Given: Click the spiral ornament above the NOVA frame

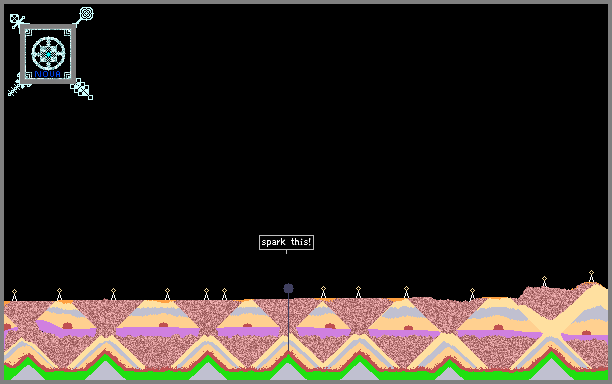Looking at the screenshot, I should (x=86, y=14).
